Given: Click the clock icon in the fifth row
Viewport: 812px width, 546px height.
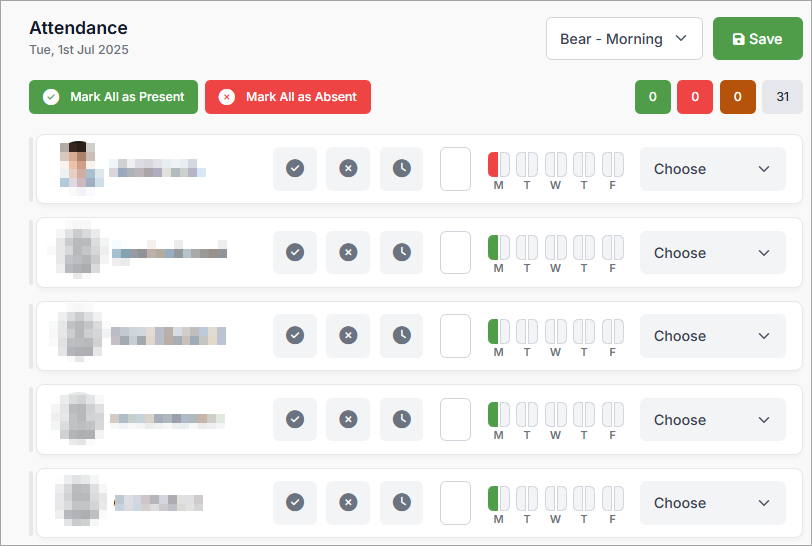Looking at the screenshot, I should click(x=401, y=502).
